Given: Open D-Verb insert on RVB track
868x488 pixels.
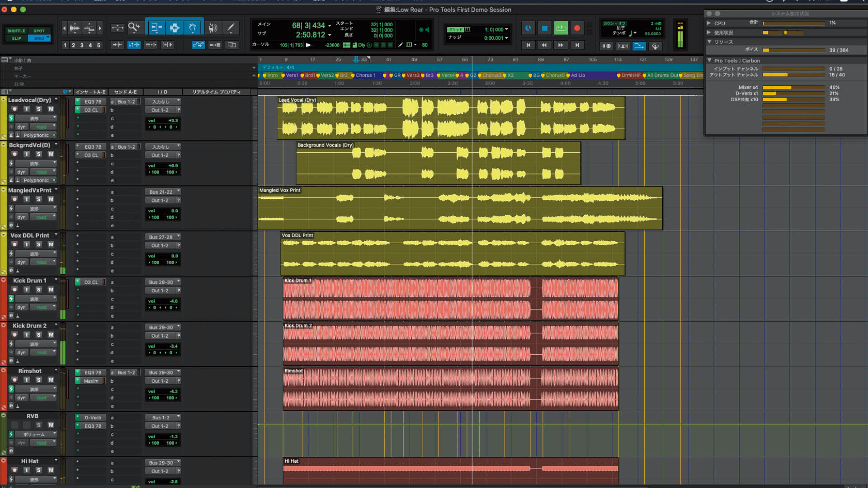Looking at the screenshot, I should point(93,418).
